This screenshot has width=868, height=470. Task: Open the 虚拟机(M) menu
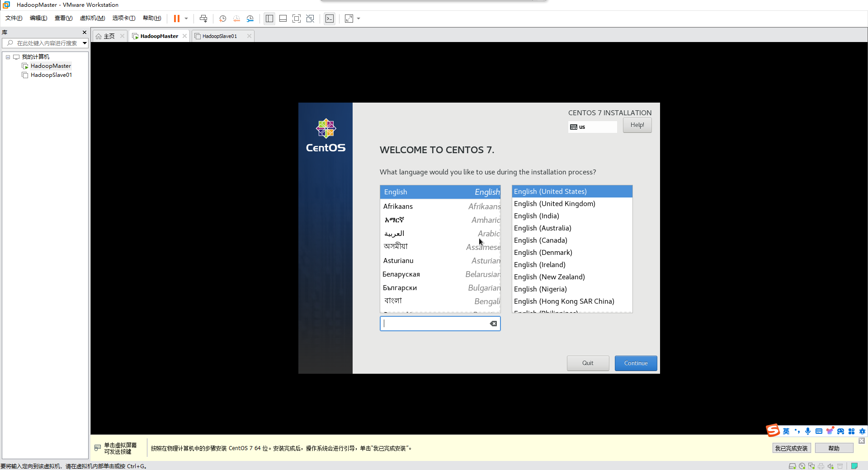tap(92, 18)
